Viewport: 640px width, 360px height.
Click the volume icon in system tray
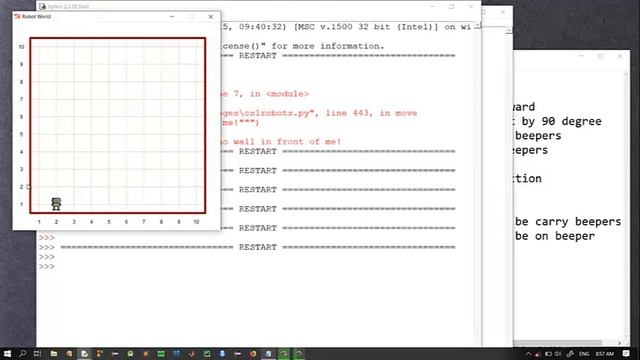click(558, 353)
